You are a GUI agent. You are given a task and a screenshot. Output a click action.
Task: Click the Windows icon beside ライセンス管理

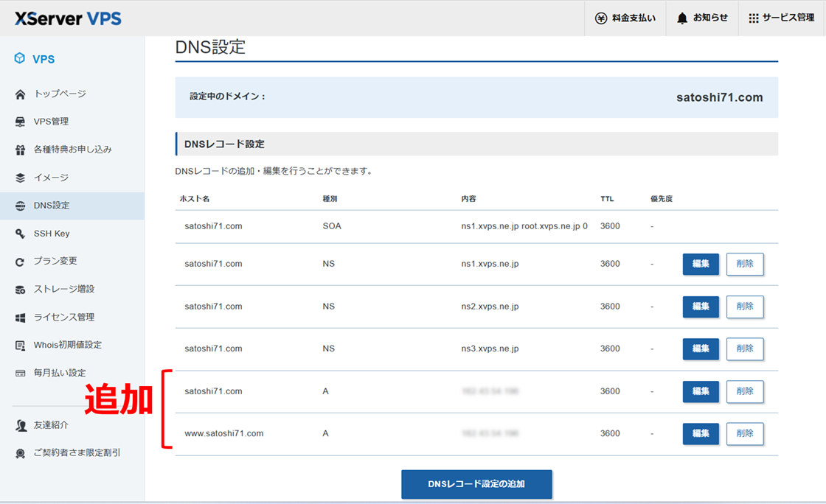(x=20, y=318)
